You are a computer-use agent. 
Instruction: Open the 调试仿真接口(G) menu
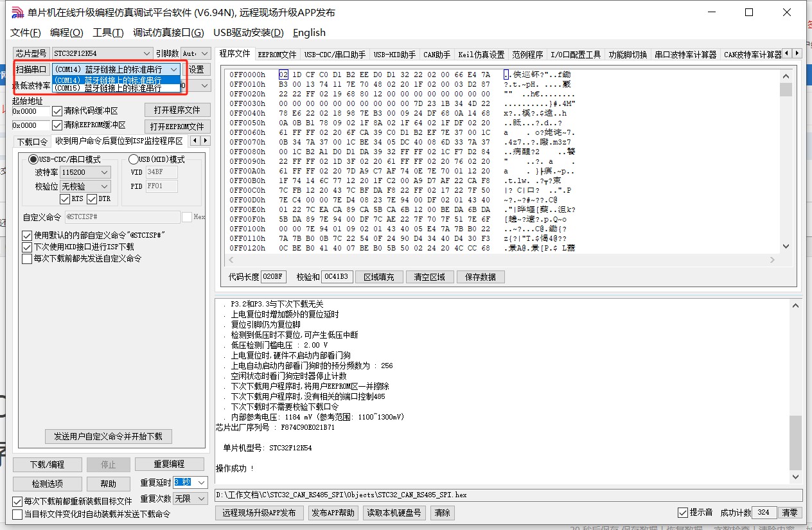click(x=168, y=33)
